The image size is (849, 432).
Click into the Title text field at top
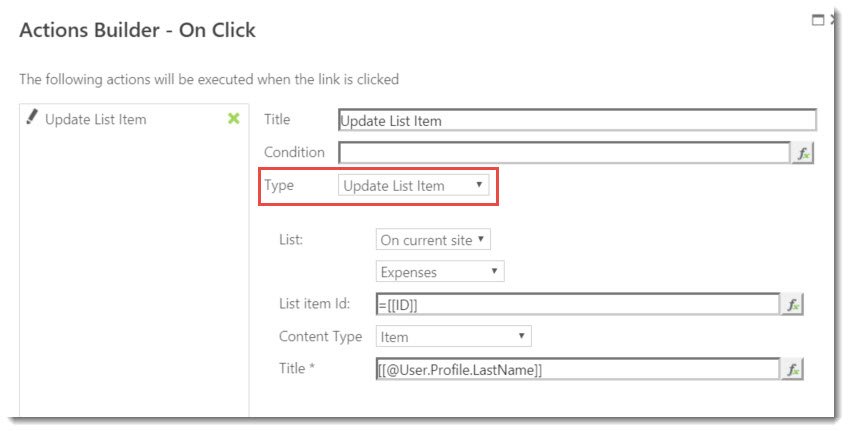[x=577, y=120]
